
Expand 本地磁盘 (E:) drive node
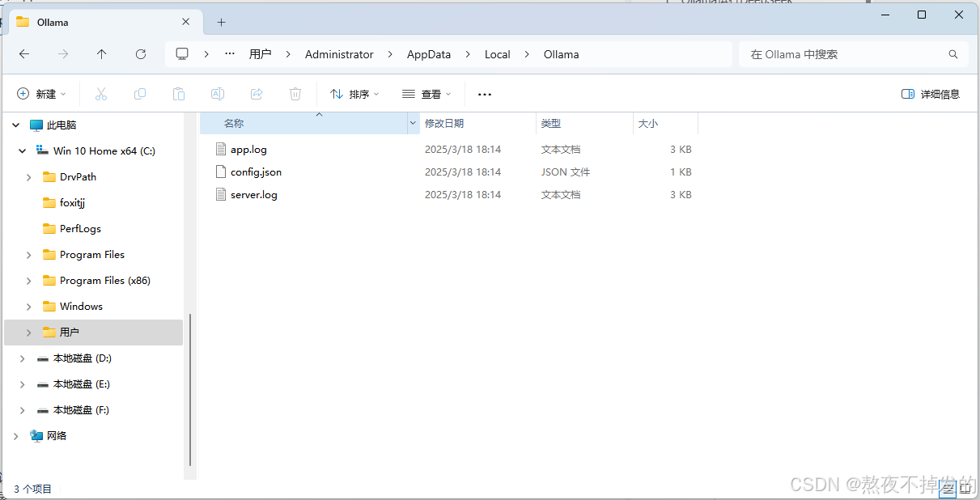[x=23, y=384]
